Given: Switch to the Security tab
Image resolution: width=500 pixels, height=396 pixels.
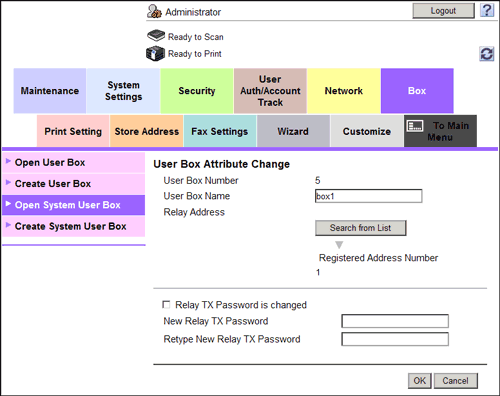Looking at the screenshot, I should click(x=197, y=91).
